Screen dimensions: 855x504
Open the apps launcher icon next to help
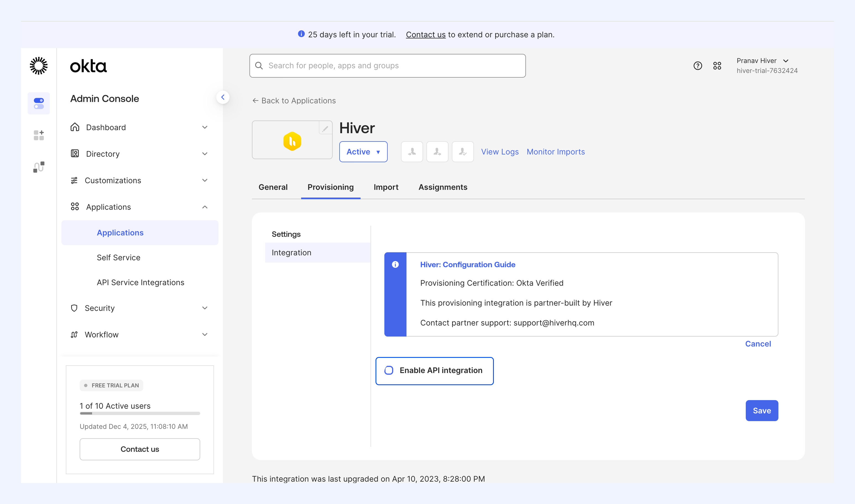717,65
